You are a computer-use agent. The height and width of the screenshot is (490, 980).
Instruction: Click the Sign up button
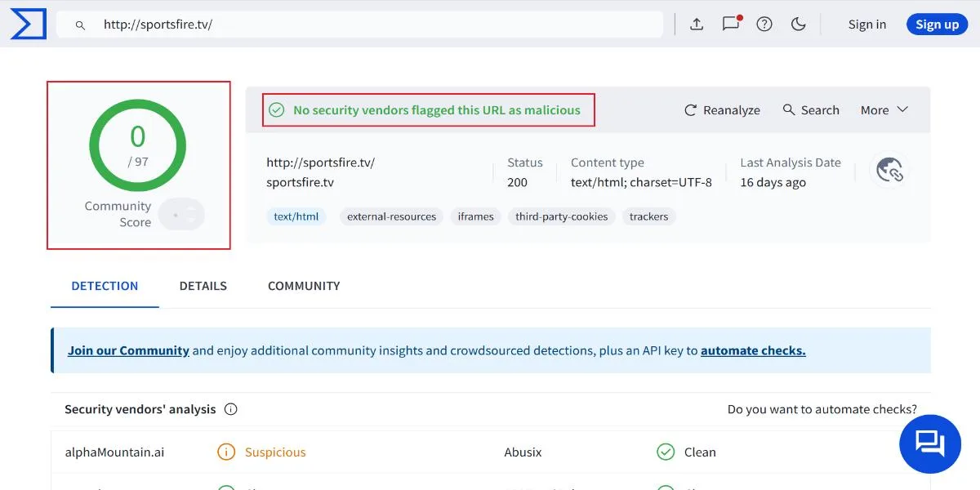(x=937, y=24)
